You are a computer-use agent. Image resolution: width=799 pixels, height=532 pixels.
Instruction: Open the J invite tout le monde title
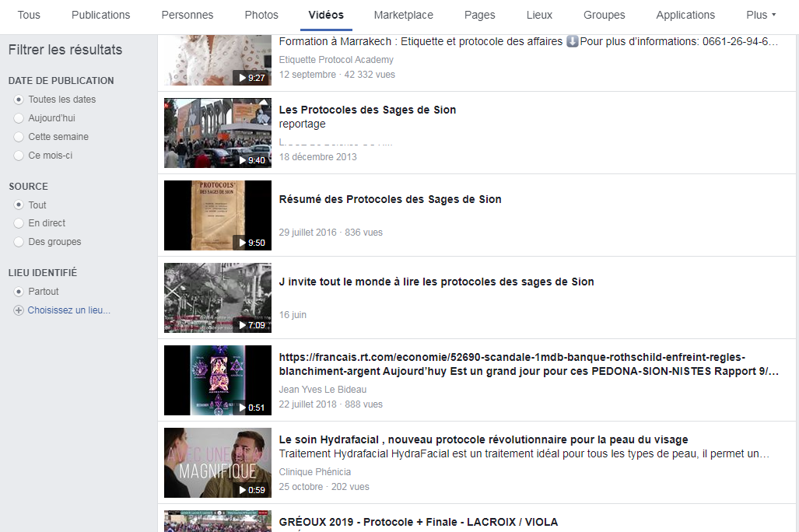[x=436, y=282]
